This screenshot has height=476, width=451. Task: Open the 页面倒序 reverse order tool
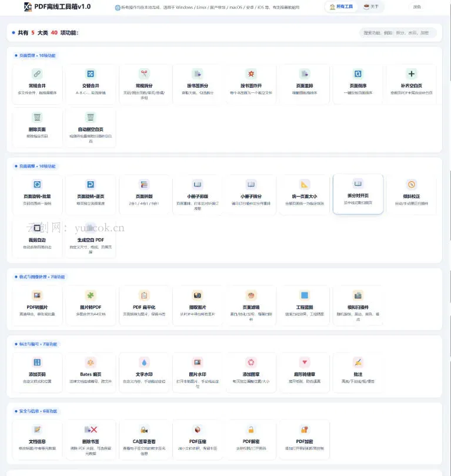point(358,84)
